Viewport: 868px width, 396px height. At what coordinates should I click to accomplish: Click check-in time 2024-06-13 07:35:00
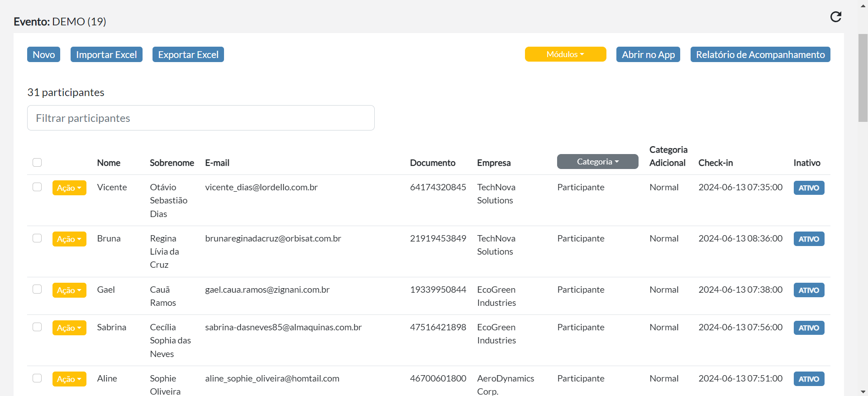tap(740, 187)
